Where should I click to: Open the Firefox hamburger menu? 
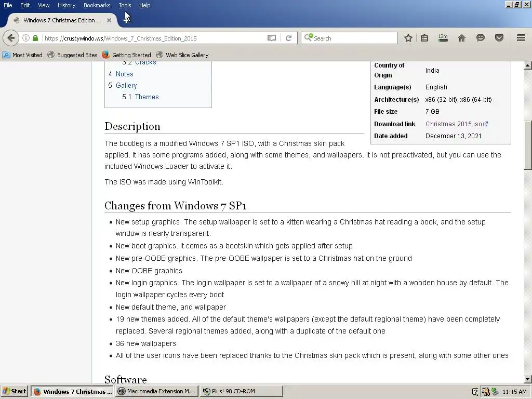pyautogui.click(x=521, y=37)
